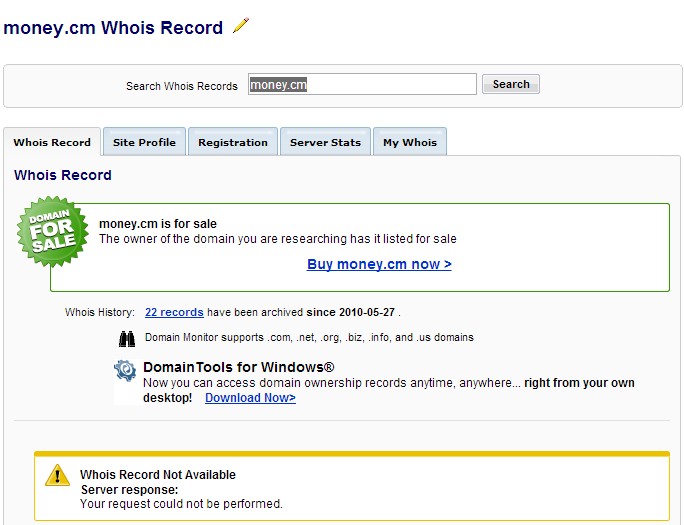This screenshot has height=525, width=684.
Task: Click 'Your request could not be performed.' text
Action: pyautogui.click(x=181, y=504)
